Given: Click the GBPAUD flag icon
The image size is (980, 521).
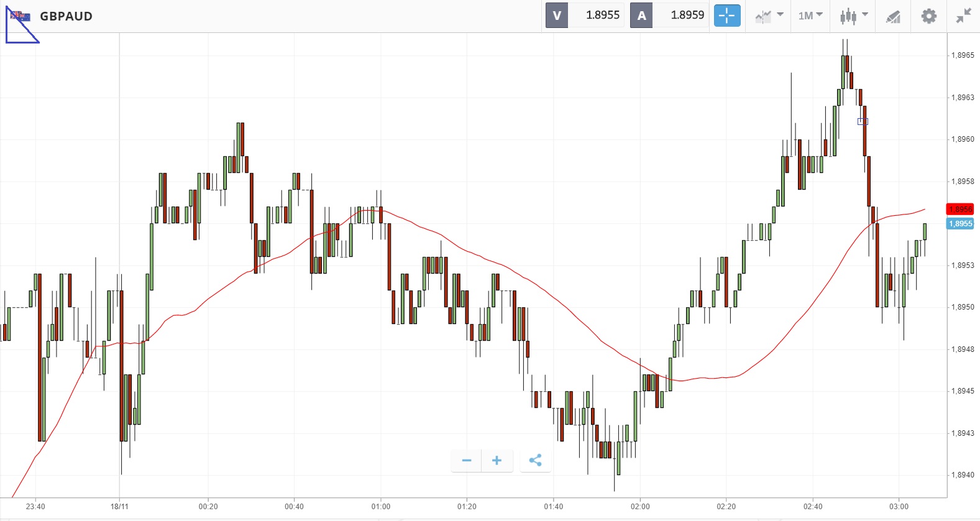Looking at the screenshot, I should [21, 16].
